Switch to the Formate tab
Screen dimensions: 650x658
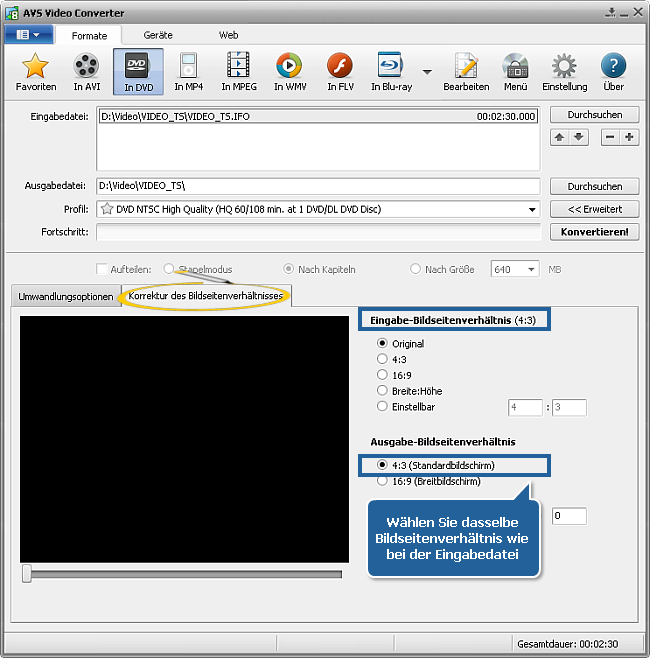pos(89,36)
